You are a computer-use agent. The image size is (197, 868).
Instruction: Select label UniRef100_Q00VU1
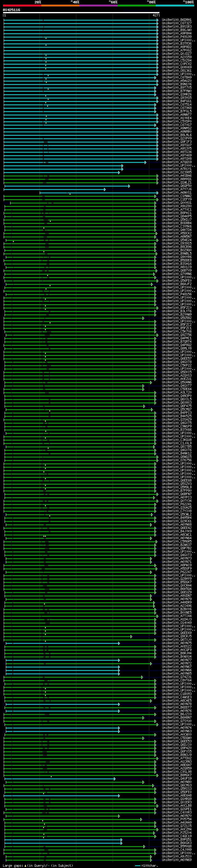[177, 203]
